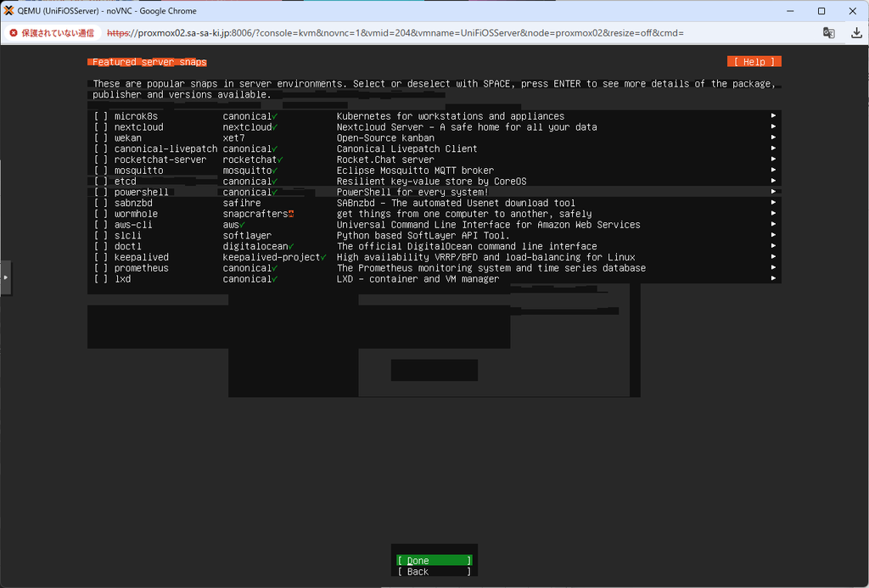Image resolution: width=869 pixels, height=588 pixels.
Task: Select the lxd snap checkbox
Action: pos(101,279)
